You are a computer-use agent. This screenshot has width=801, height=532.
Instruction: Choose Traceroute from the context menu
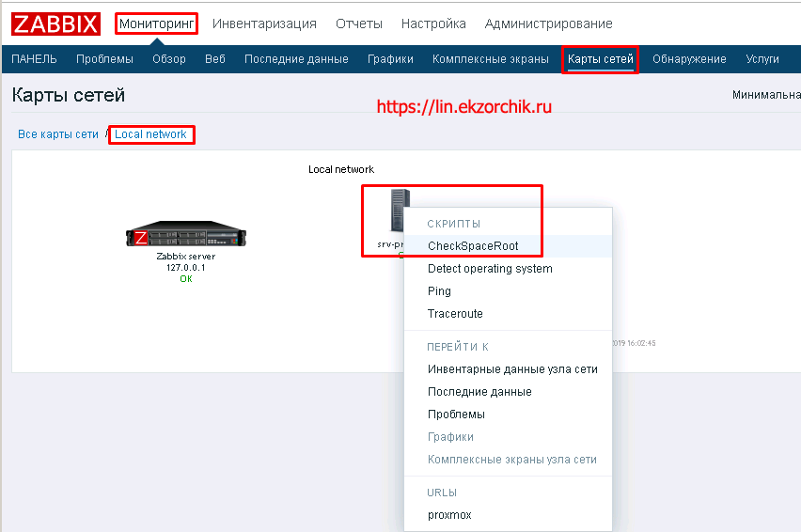(x=455, y=314)
